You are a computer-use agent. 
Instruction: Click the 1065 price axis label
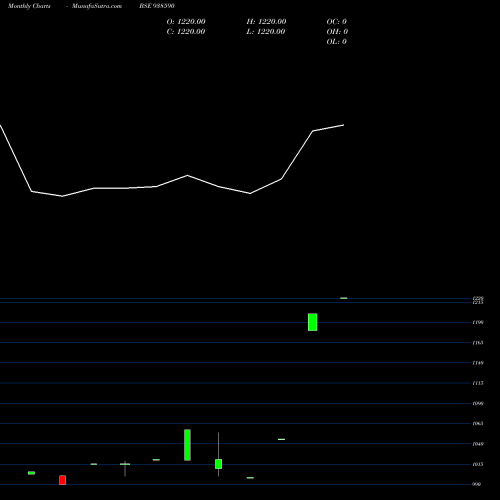pos(478,423)
